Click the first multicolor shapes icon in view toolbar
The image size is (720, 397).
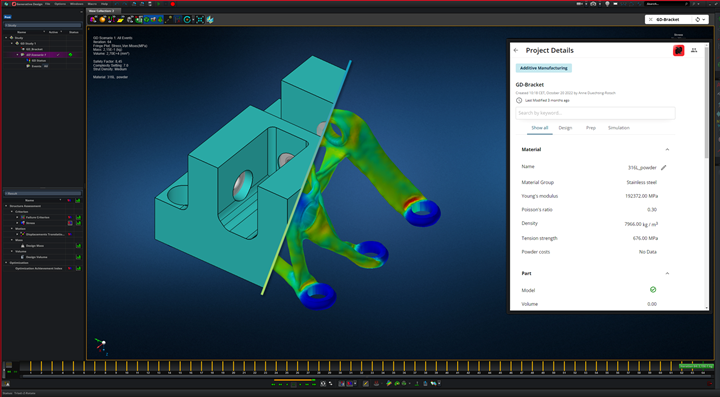[x=93, y=19]
